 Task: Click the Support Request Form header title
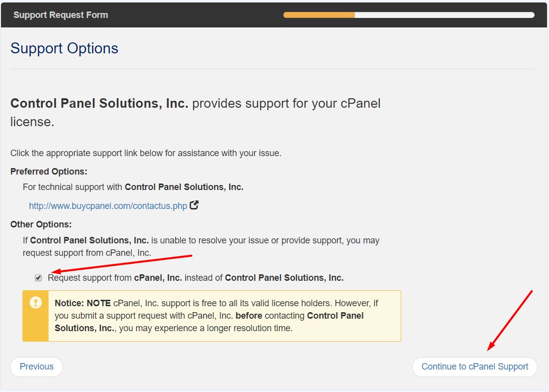pos(60,15)
